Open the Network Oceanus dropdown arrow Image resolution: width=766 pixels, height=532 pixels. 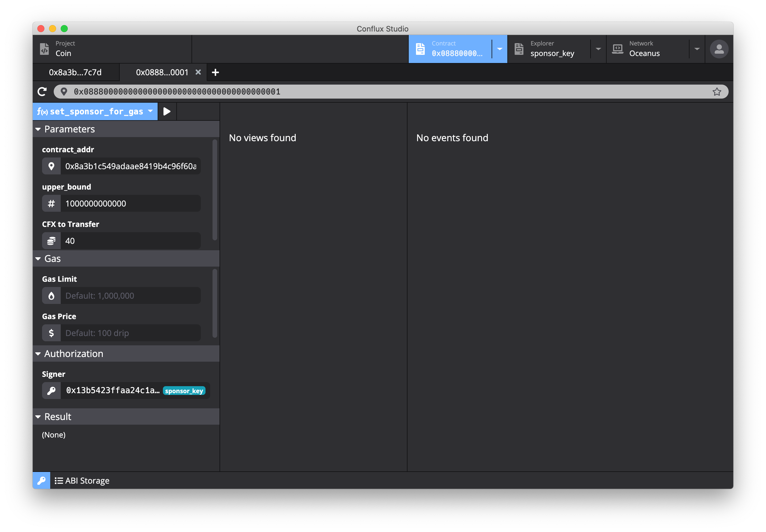697,49
